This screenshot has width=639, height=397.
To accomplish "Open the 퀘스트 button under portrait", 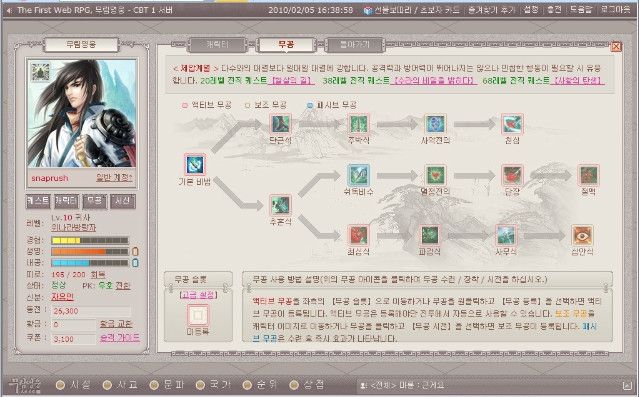I will [x=38, y=201].
